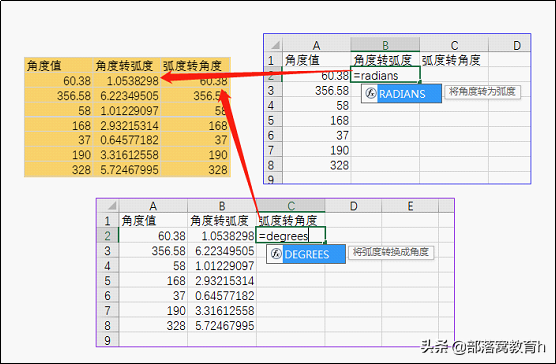Screen dimensions: 556x364
Task: Click '角度值' header cell in top-right sheet
Action: pos(317,60)
